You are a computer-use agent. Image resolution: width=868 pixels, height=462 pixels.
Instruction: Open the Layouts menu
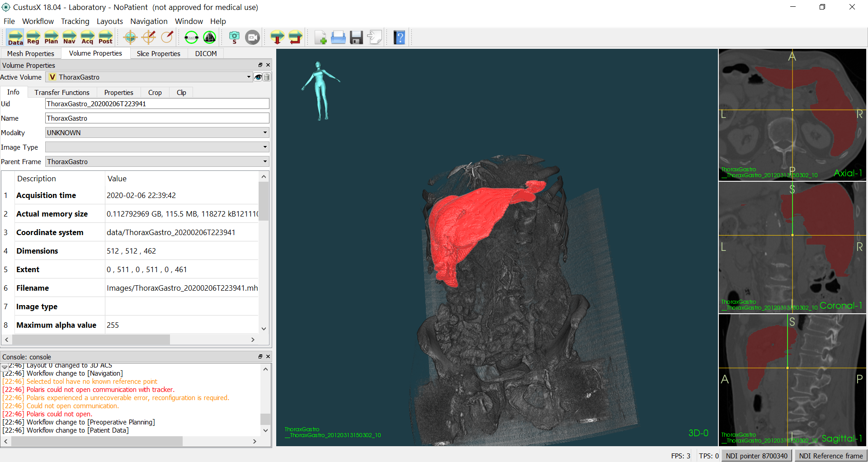pos(110,21)
